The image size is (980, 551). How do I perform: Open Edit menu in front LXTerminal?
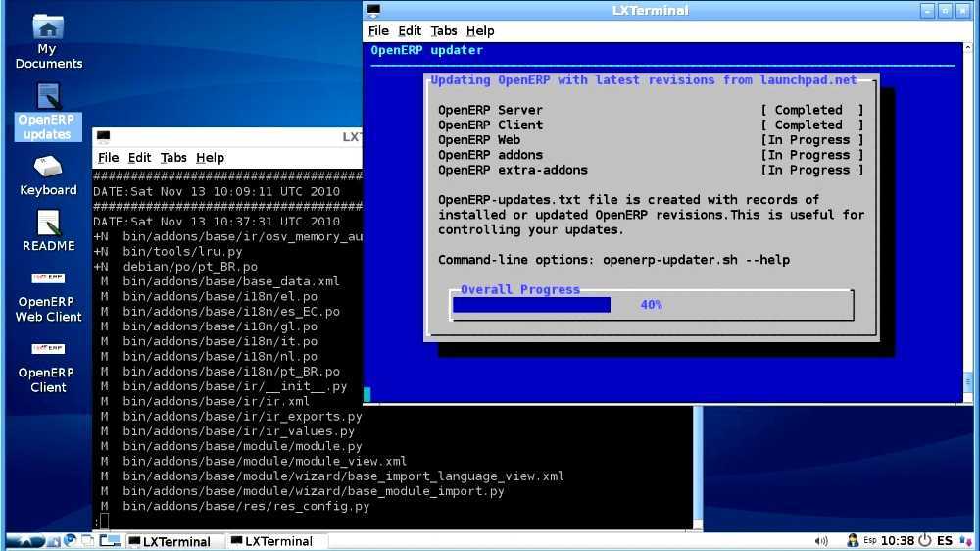pos(410,31)
